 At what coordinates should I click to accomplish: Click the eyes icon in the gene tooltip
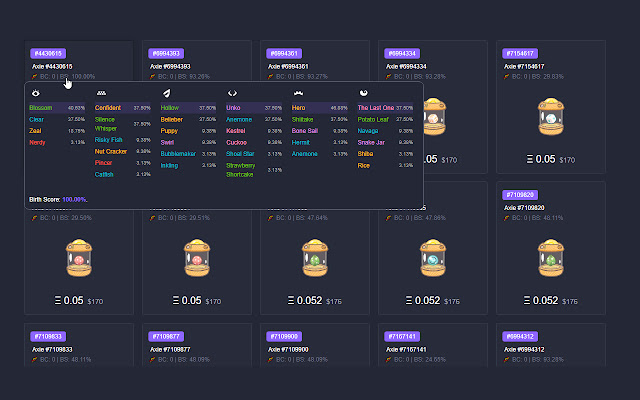tap(36, 92)
